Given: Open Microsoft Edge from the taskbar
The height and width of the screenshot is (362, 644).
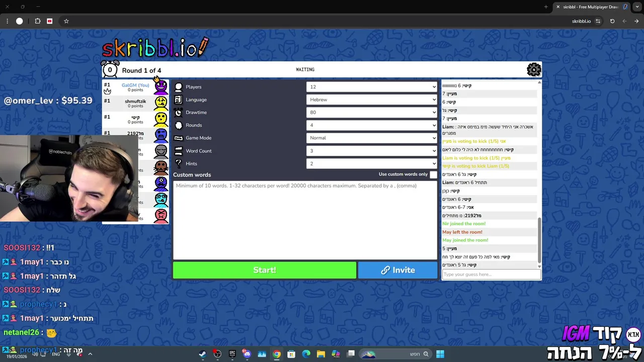Looking at the screenshot, I should point(306,354).
